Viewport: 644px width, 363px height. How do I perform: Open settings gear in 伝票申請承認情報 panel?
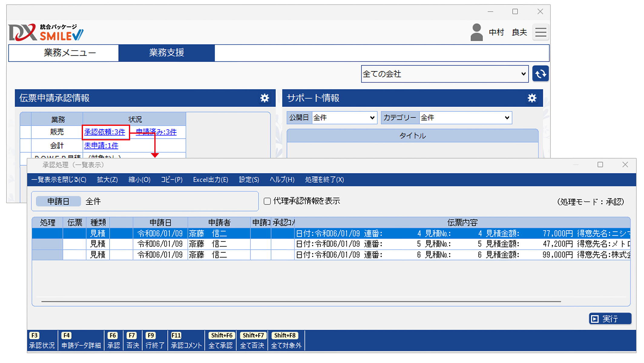click(x=264, y=98)
